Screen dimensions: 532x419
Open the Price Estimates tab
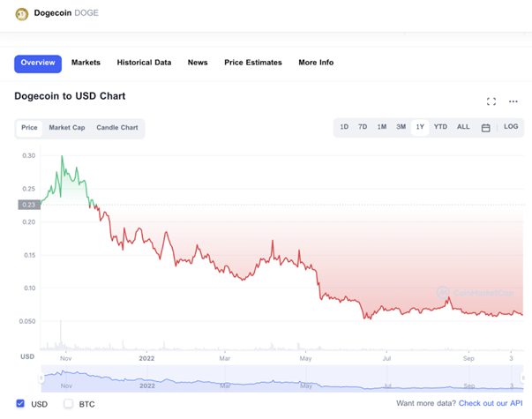click(253, 63)
